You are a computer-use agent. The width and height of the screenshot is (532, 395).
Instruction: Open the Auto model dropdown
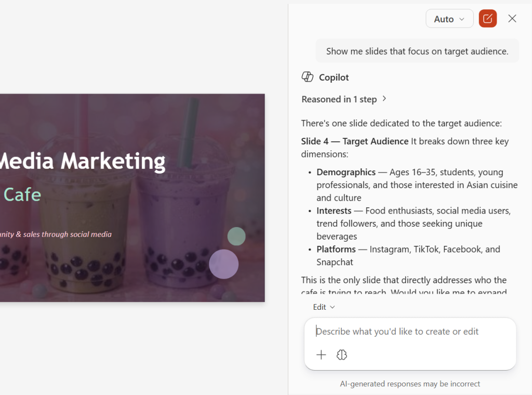tap(449, 19)
